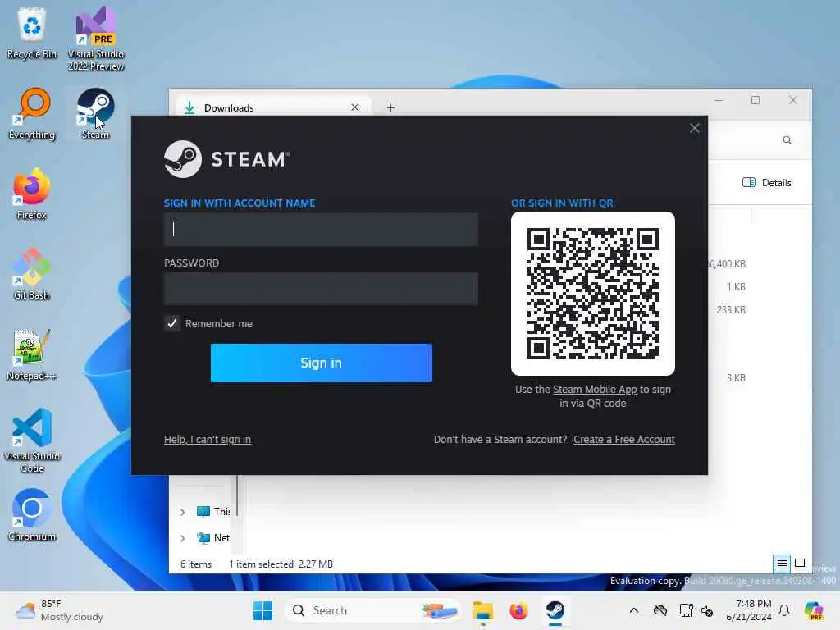Open Firefox from the taskbar

(518, 610)
